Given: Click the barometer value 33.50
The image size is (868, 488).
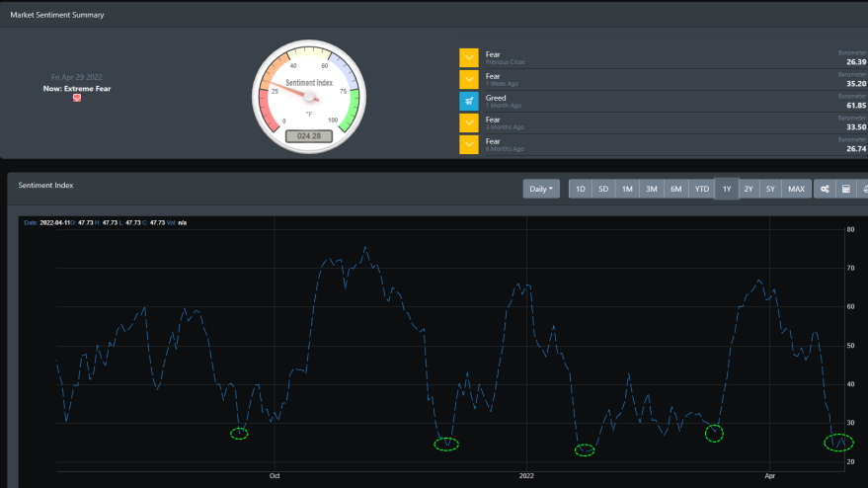Looking at the screenshot, I should point(856,126).
